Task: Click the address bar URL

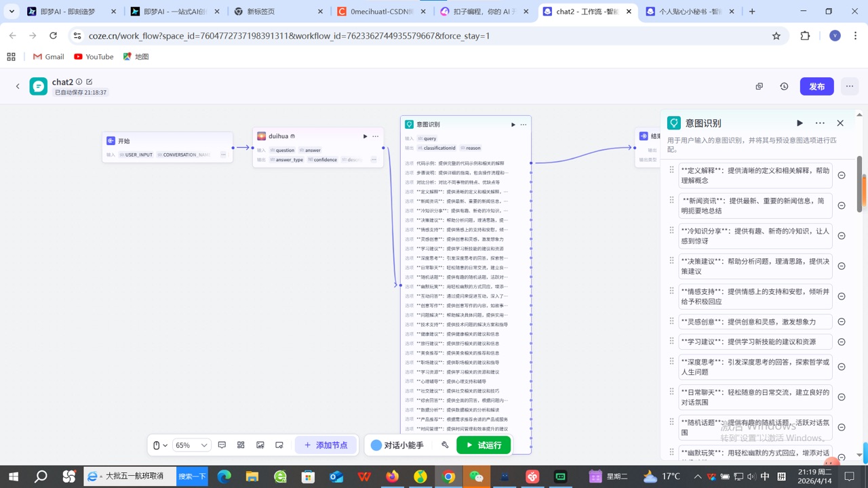Action: click(x=290, y=36)
